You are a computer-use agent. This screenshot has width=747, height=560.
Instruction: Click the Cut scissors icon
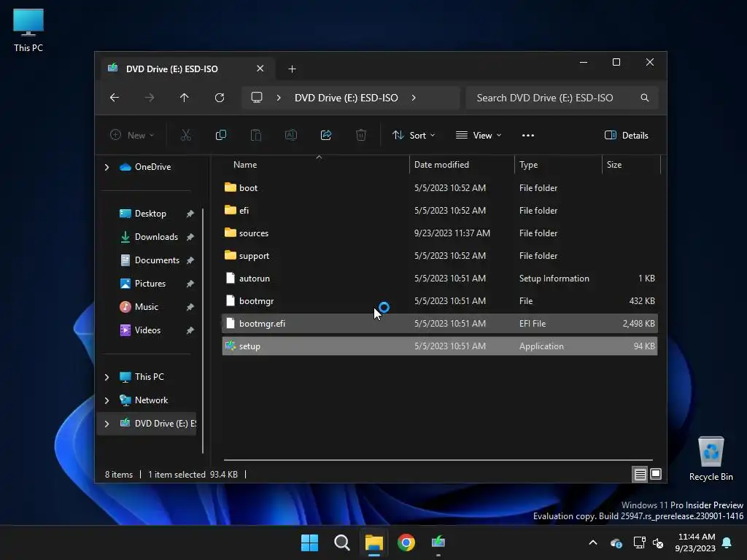(x=186, y=135)
